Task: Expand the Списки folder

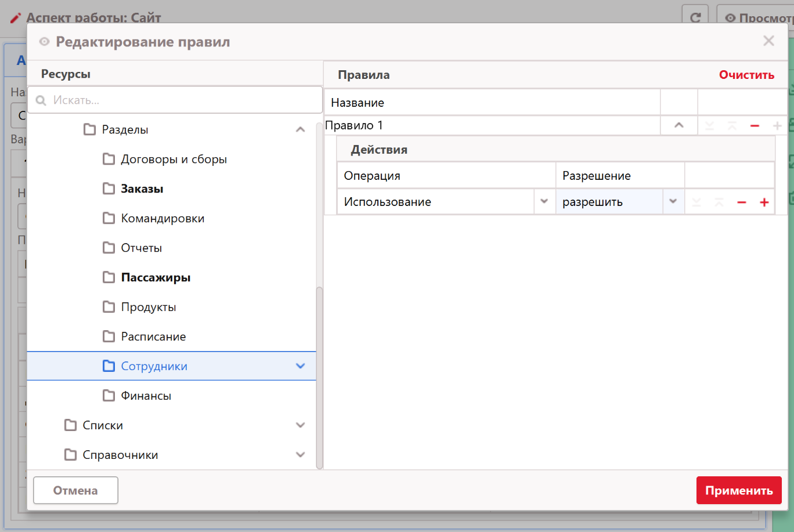Action: [x=300, y=425]
